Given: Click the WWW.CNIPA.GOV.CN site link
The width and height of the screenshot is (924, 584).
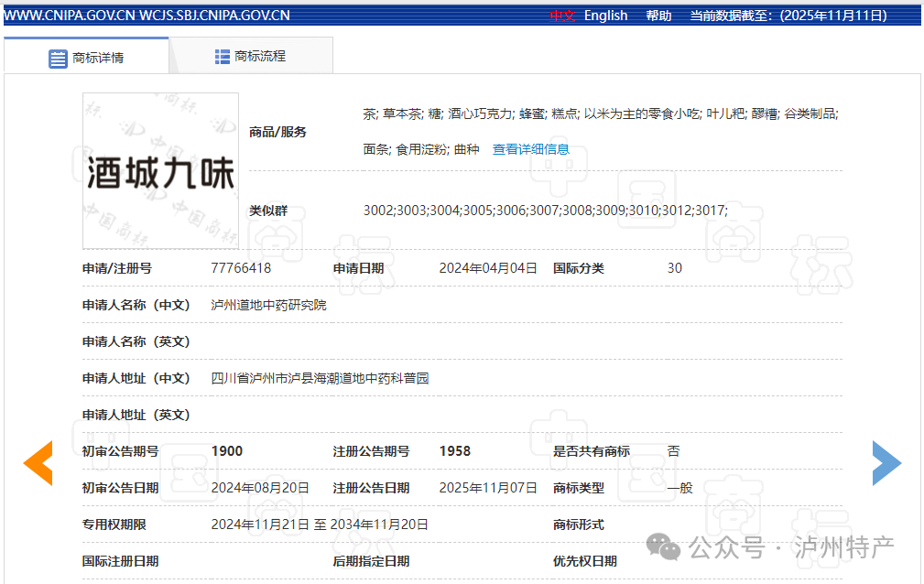Looking at the screenshot, I should click(69, 16).
